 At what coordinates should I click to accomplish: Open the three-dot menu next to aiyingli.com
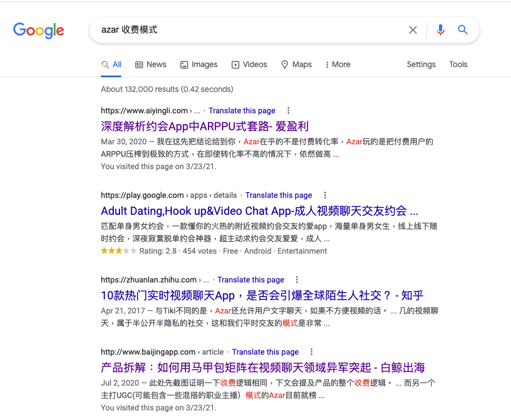click(288, 110)
